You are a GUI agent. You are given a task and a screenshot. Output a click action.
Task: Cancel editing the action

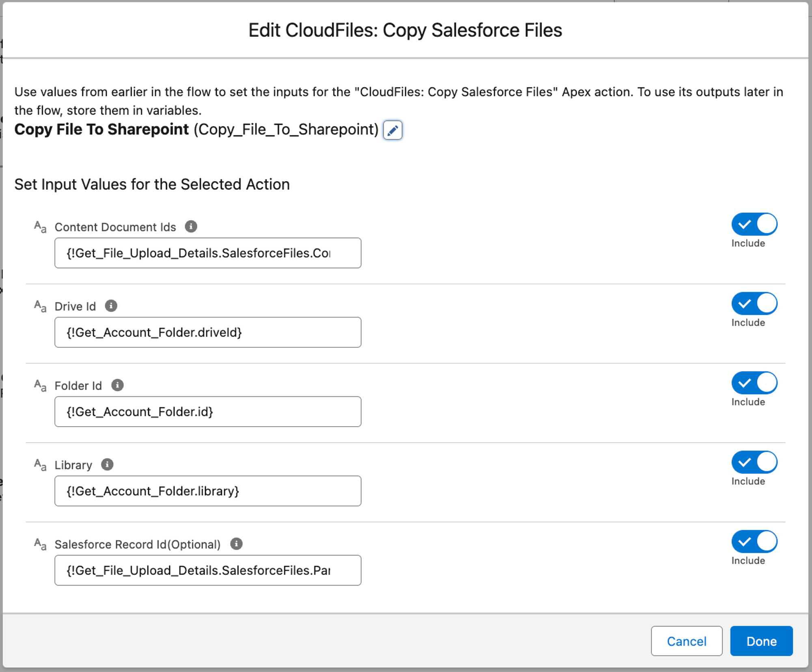687,641
